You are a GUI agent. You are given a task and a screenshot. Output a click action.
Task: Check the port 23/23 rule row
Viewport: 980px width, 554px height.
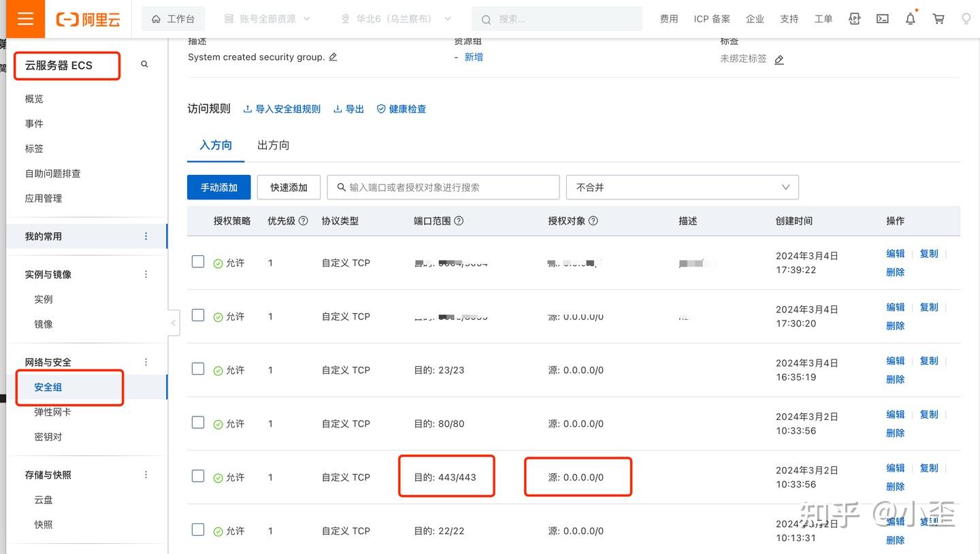(x=198, y=369)
